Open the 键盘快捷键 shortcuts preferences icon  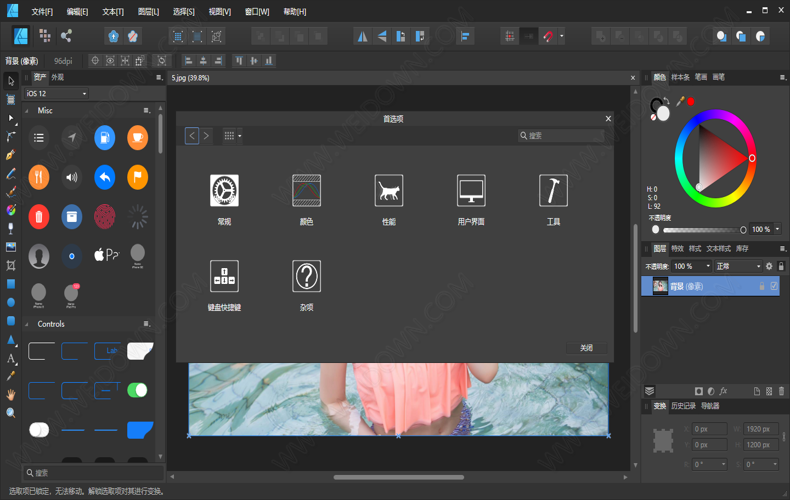[x=224, y=276]
